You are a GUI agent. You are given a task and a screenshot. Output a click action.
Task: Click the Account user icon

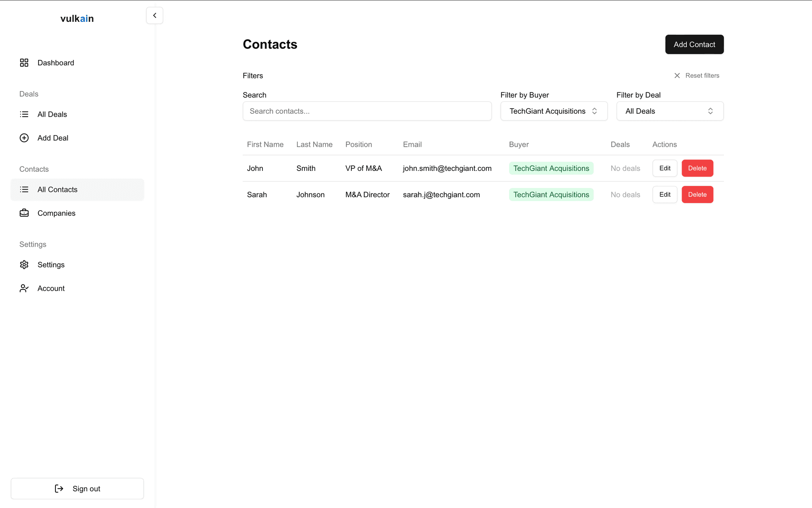[24, 288]
